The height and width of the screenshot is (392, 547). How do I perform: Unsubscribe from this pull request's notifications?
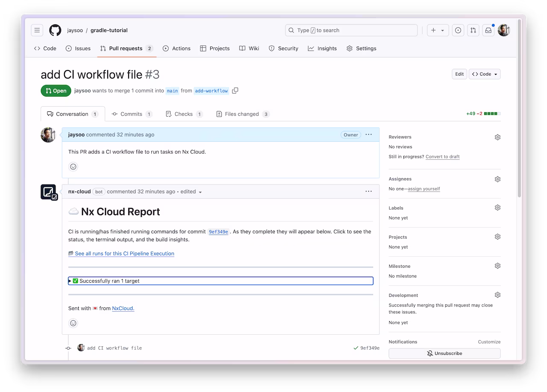pyautogui.click(x=444, y=353)
